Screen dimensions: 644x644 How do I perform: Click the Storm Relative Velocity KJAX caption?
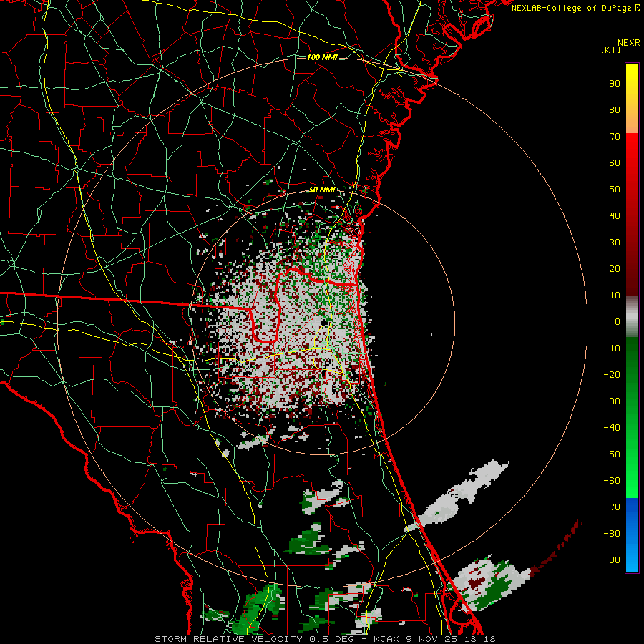tap(325, 639)
